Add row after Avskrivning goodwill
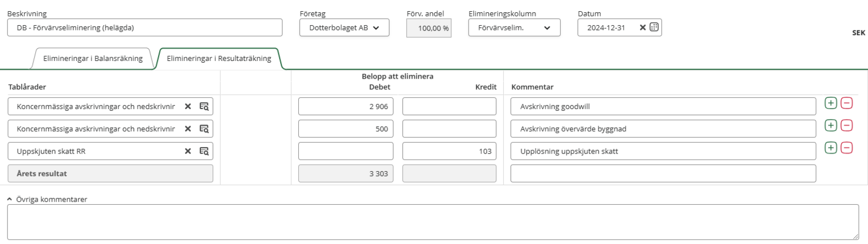This screenshot has width=868, height=244. pos(830,103)
